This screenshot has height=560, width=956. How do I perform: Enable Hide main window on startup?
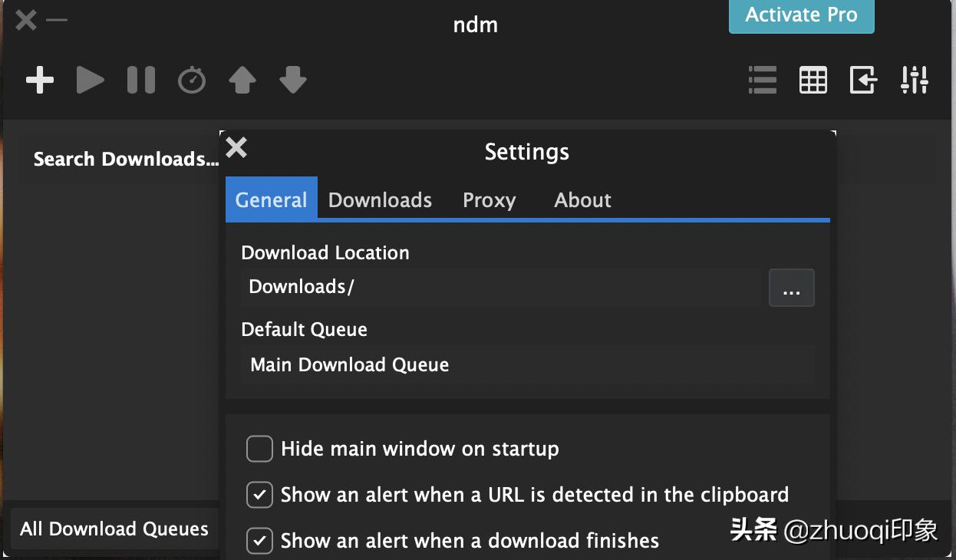(259, 449)
